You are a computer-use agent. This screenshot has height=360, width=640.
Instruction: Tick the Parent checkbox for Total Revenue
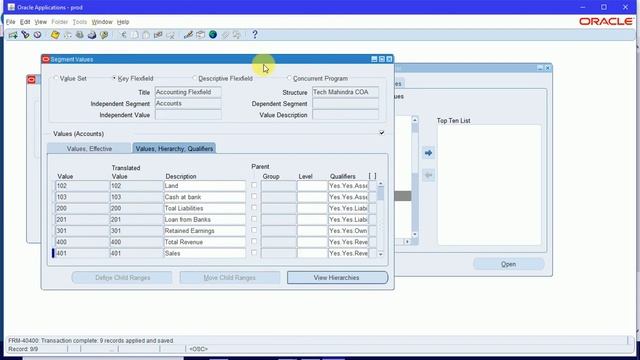point(254,242)
